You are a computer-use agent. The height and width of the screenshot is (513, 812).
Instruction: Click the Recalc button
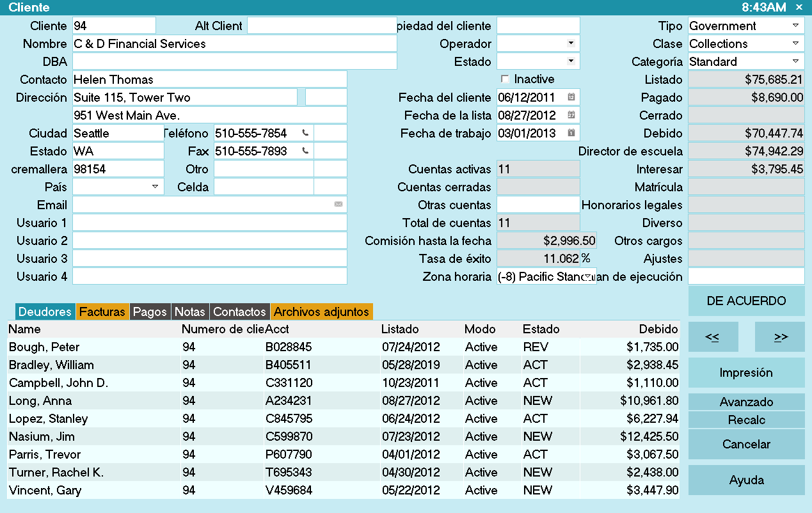pyautogui.click(x=747, y=420)
